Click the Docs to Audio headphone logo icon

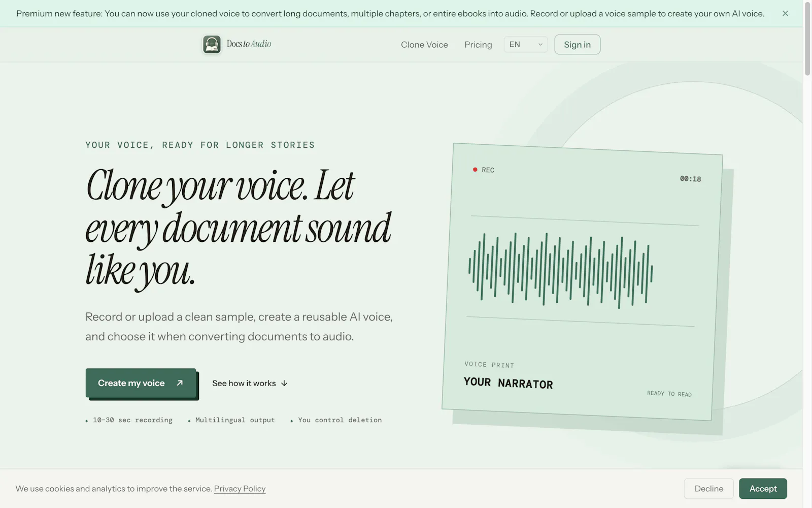(212, 44)
